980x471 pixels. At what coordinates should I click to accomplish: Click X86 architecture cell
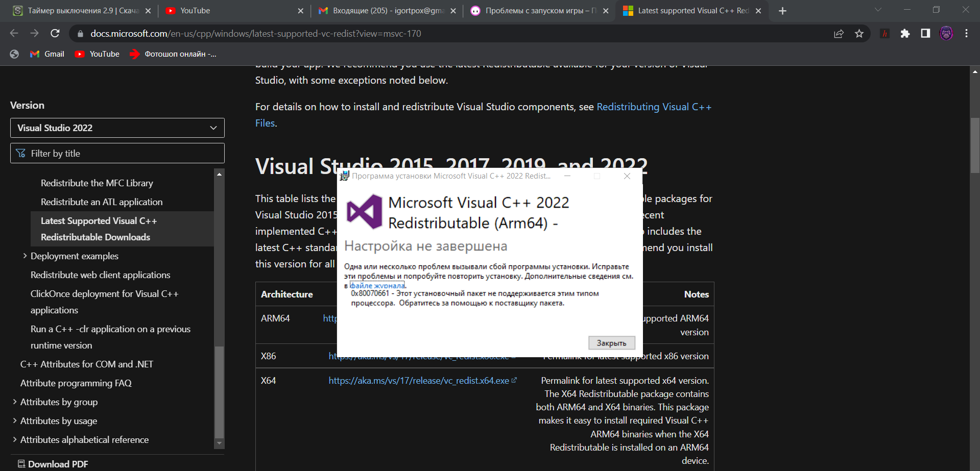(x=268, y=356)
